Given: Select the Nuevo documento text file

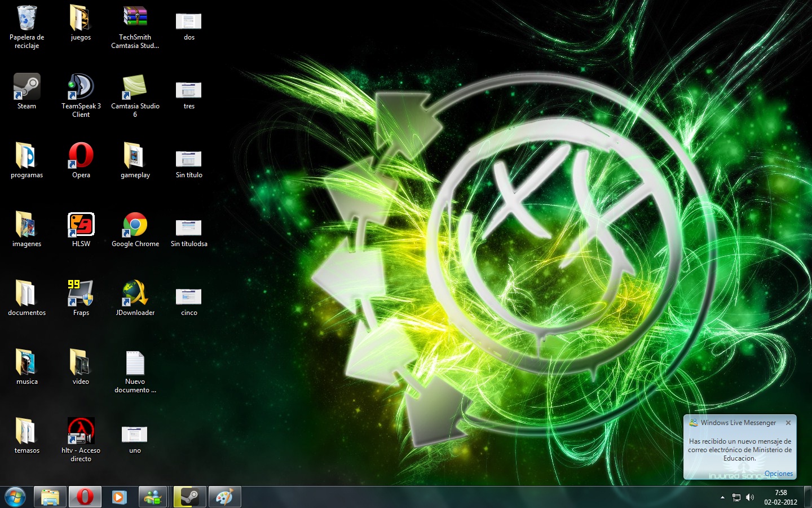Looking at the screenshot, I should pyautogui.click(x=135, y=371).
